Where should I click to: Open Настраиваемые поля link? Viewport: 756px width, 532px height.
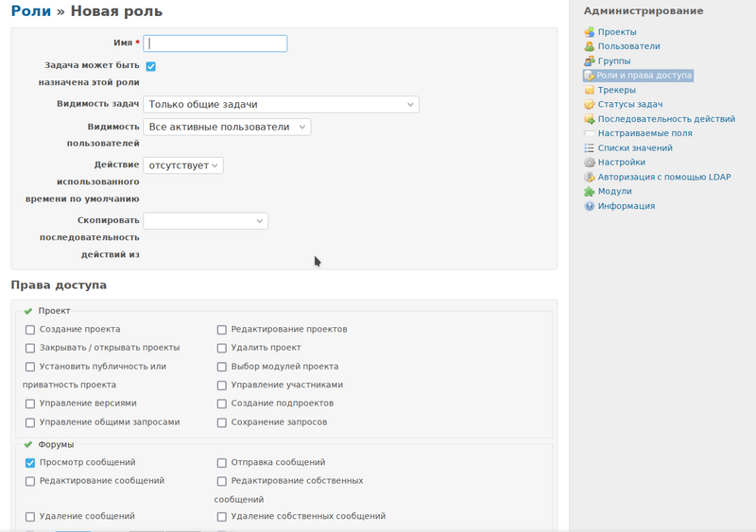[644, 133]
